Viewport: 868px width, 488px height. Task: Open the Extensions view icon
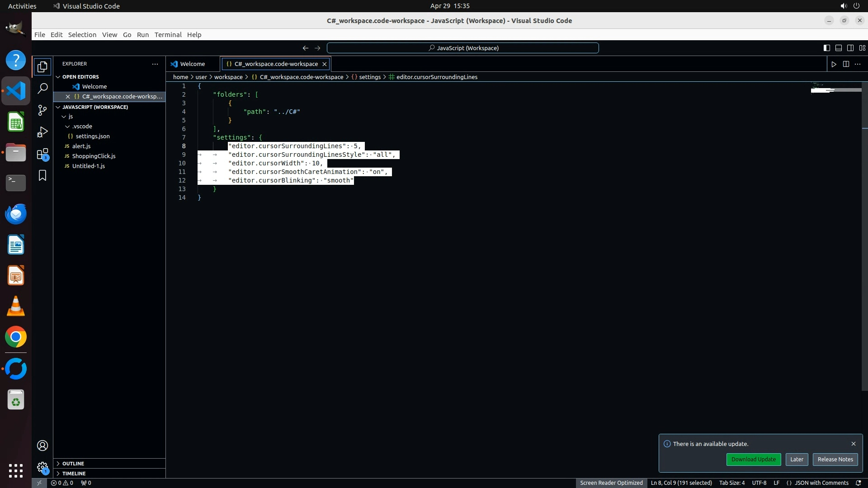(x=42, y=154)
